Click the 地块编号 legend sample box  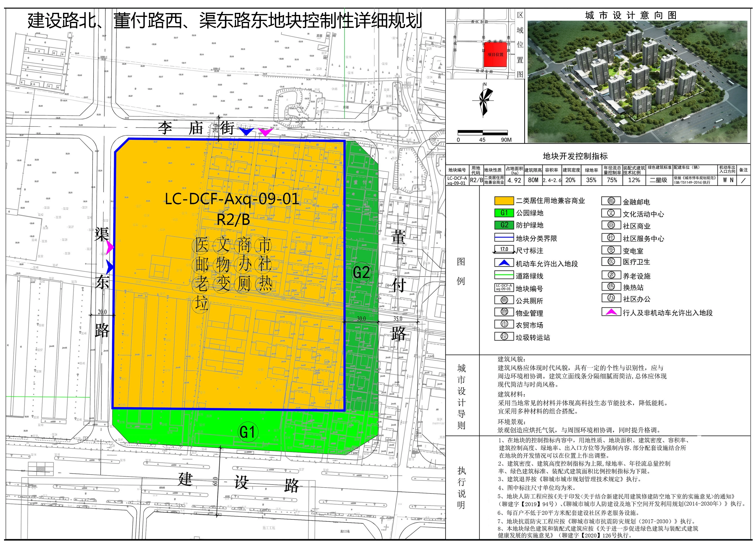(504, 287)
